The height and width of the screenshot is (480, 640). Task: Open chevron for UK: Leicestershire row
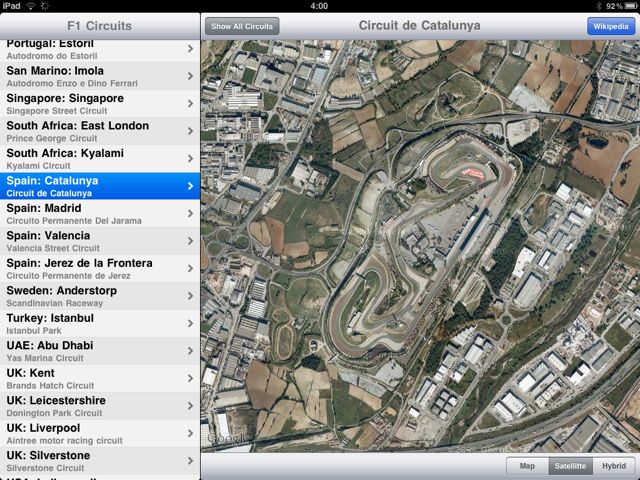pos(190,405)
